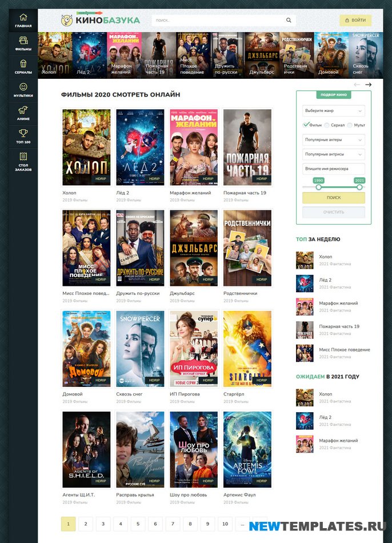Open the Сериалы popcorn icon

pos(23,64)
